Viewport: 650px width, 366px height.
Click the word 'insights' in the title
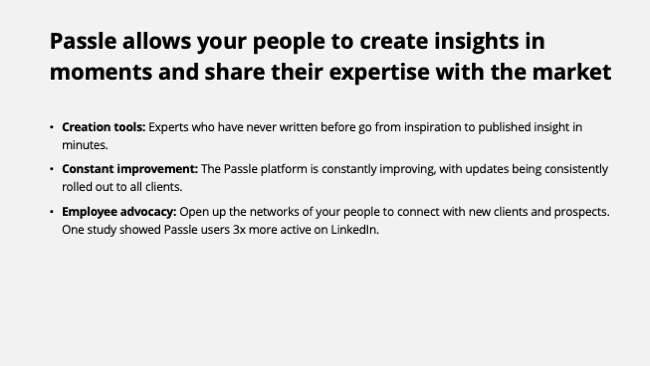476,41
